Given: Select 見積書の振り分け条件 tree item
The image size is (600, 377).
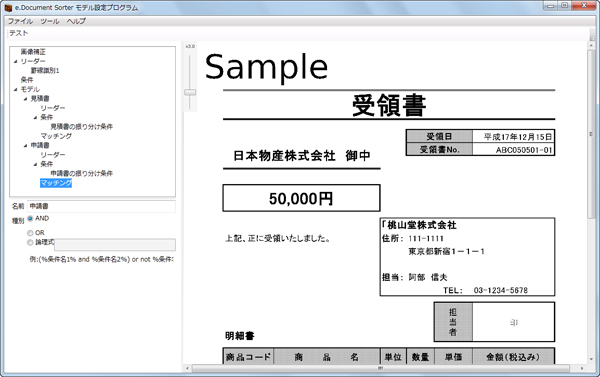Looking at the screenshot, I should (82, 127).
